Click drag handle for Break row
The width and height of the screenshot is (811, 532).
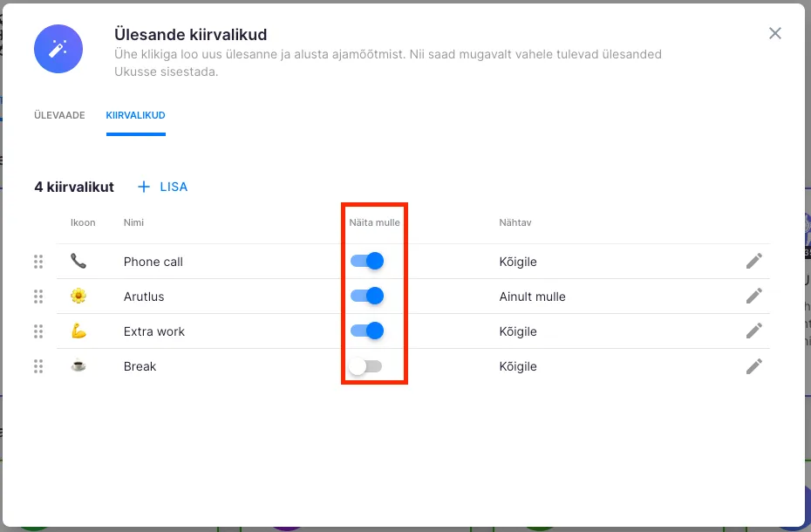[x=38, y=366]
